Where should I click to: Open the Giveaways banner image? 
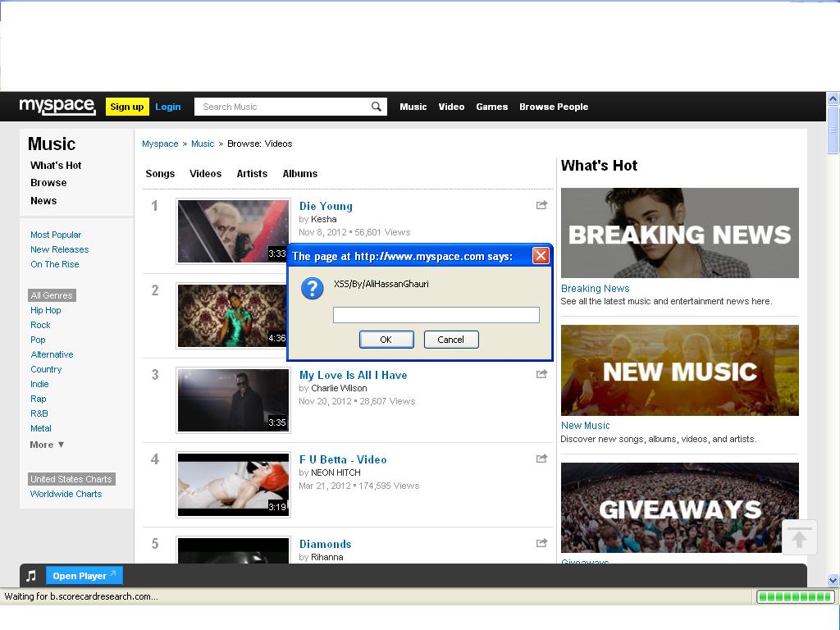pyautogui.click(x=680, y=508)
